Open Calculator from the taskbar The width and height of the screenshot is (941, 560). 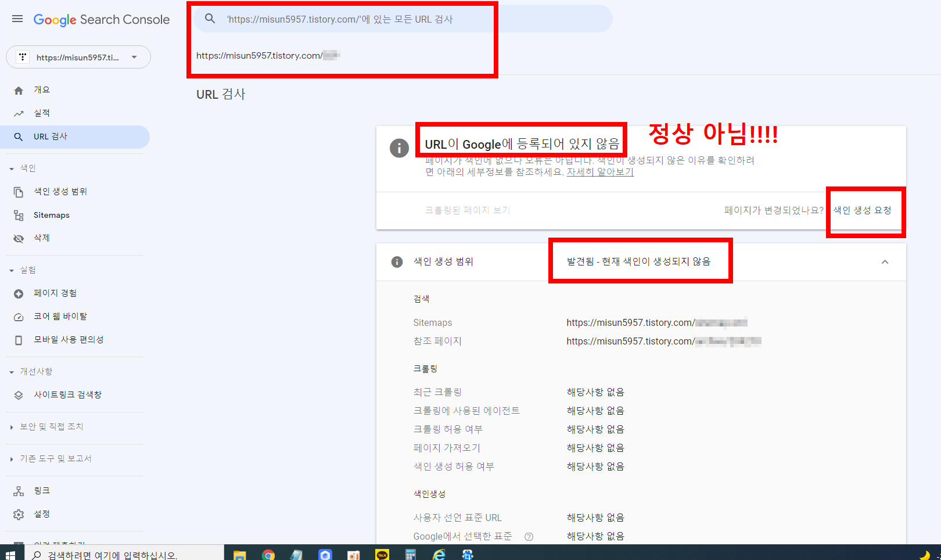pyautogui.click(x=411, y=555)
